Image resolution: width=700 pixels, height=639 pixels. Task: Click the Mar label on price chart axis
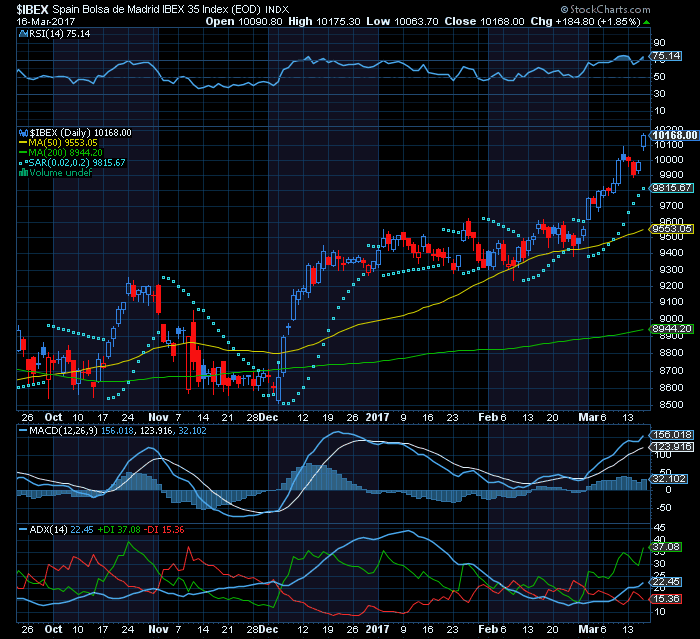click(x=588, y=417)
